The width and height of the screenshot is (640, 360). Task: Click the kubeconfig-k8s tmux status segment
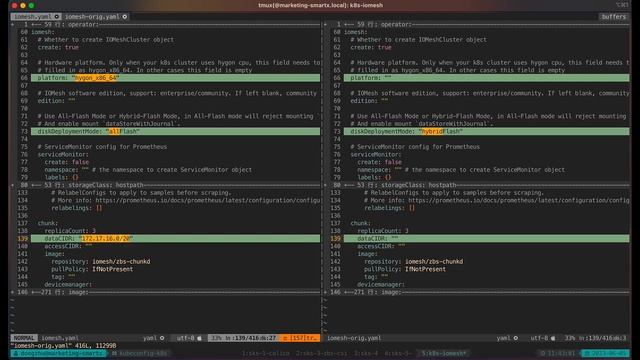(140, 353)
